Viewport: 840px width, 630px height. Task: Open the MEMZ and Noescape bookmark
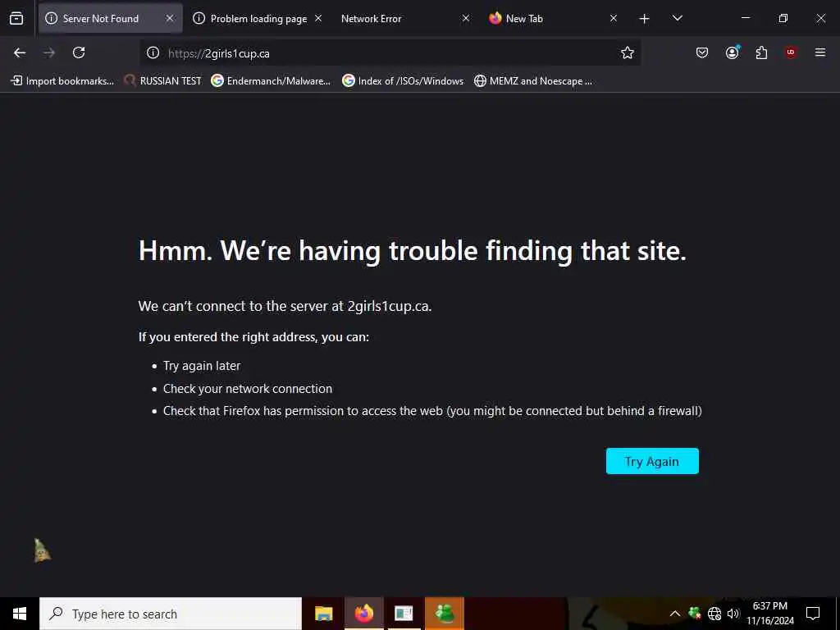(x=533, y=81)
